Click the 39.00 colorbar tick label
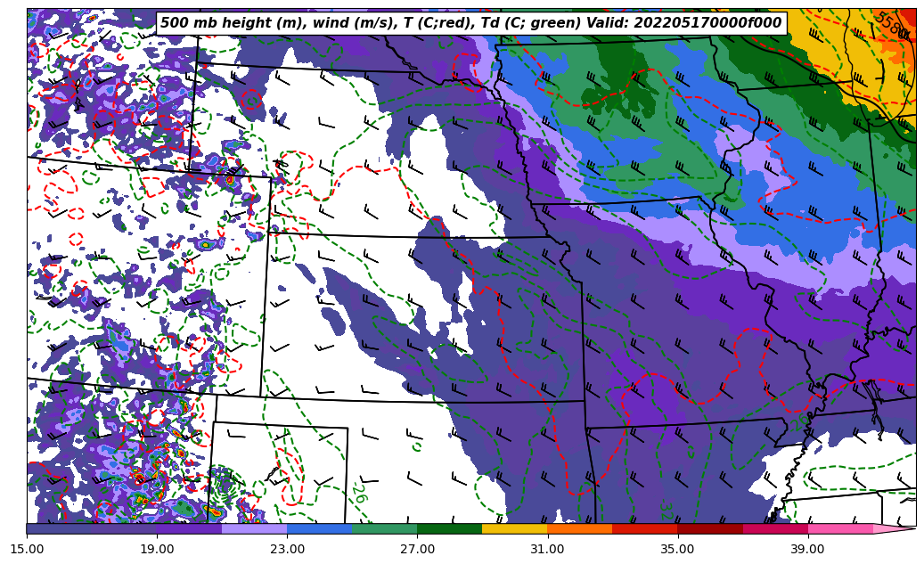The height and width of the screenshot is (564, 924). (x=807, y=549)
